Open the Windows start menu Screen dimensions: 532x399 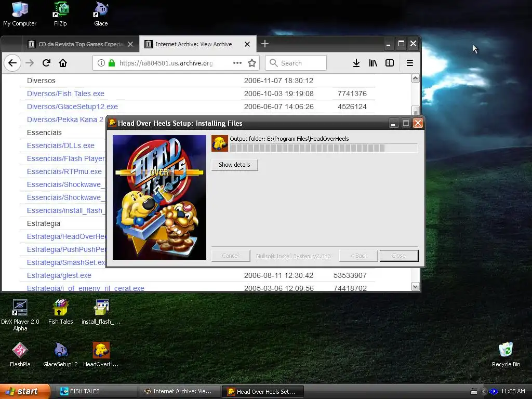click(x=24, y=391)
